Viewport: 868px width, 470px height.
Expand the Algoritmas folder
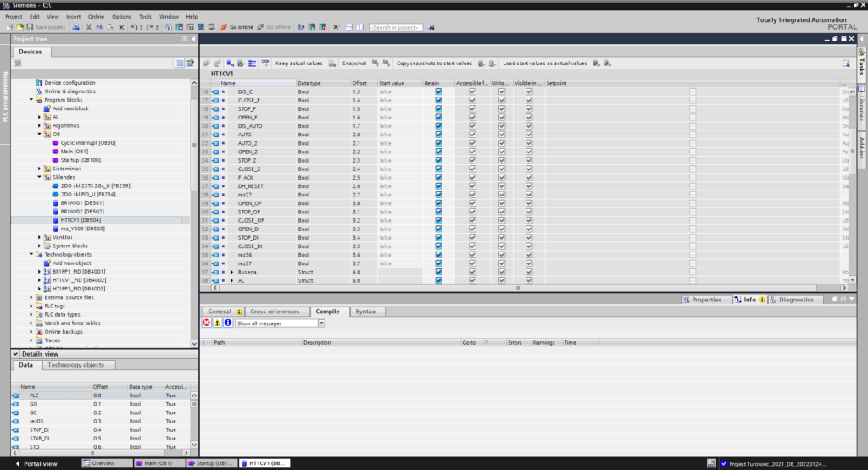[x=40, y=125]
